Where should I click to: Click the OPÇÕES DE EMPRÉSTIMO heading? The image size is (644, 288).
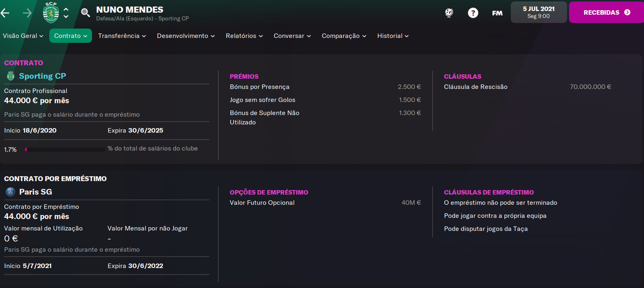269,192
